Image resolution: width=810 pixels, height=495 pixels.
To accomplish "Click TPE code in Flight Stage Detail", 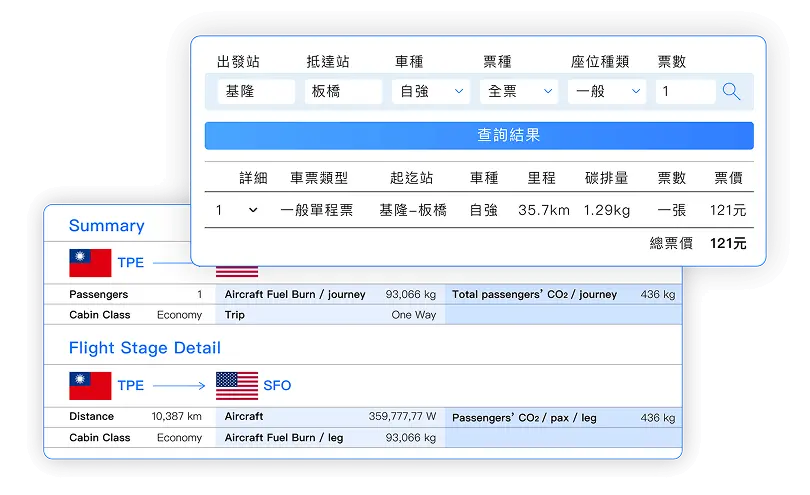I will pyautogui.click(x=130, y=385).
